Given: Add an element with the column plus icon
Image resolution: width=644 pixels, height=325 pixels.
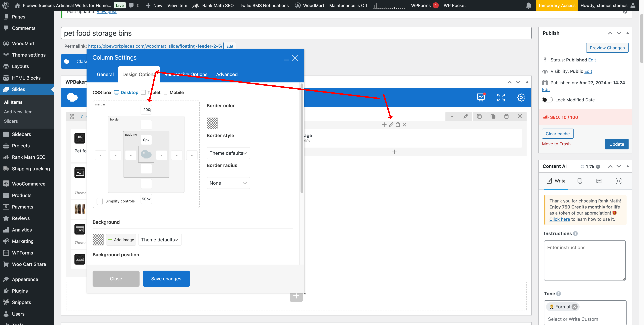Looking at the screenshot, I should [384, 125].
